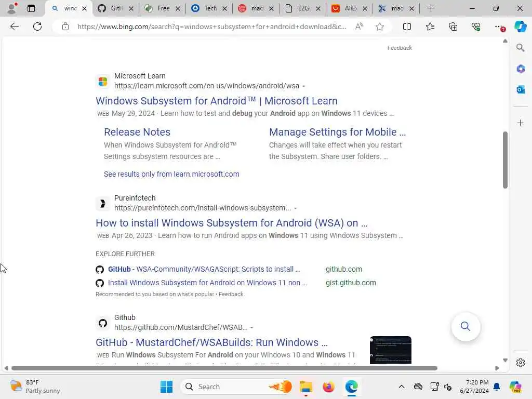Click Microsoft Edge taskbar icon
Image resolution: width=532 pixels, height=399 pixels.
(352, 387)
